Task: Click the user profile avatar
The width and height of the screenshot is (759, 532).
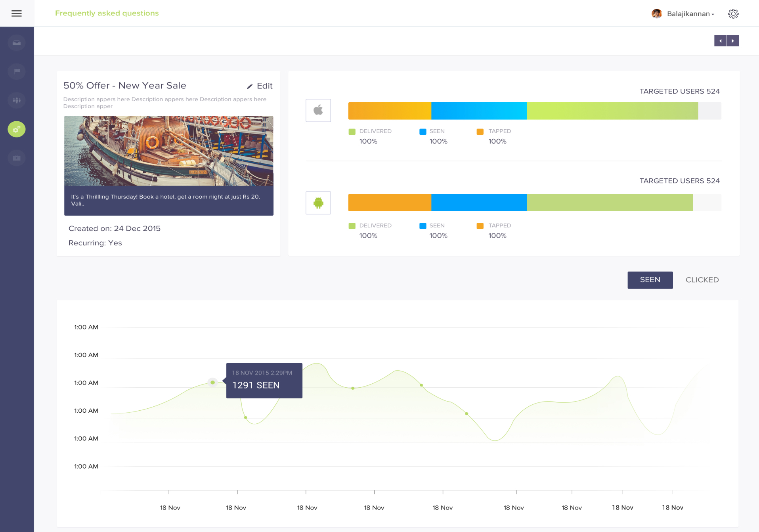Action: coord(656,14)
